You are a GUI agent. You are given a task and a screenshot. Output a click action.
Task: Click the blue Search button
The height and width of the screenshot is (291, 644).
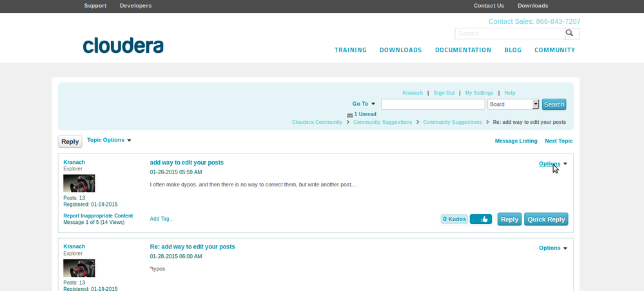pyautogui.click(x=554, y=105)
